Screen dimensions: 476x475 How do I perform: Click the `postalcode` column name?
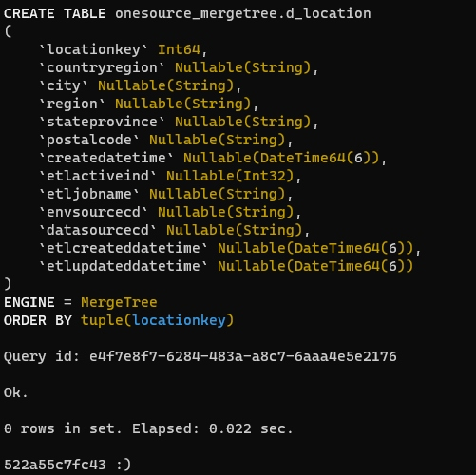pyautogui.click(x=89, y=140)
